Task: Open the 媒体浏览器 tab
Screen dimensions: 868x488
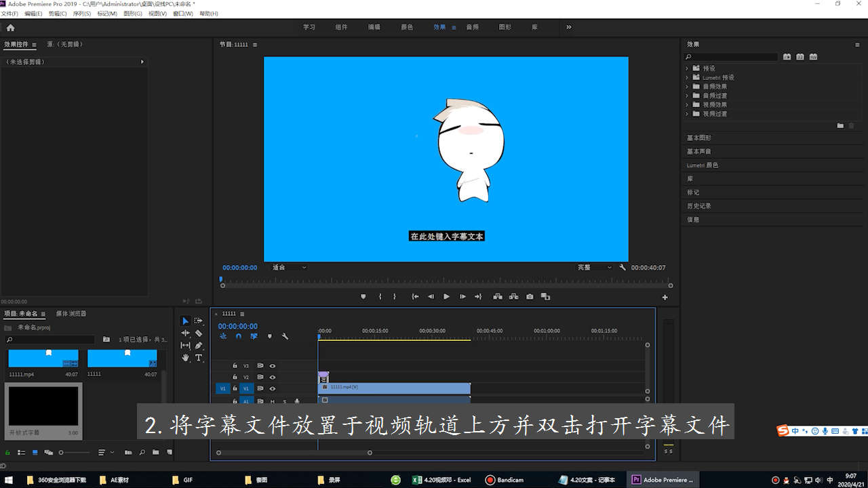Action: (71, 314)
